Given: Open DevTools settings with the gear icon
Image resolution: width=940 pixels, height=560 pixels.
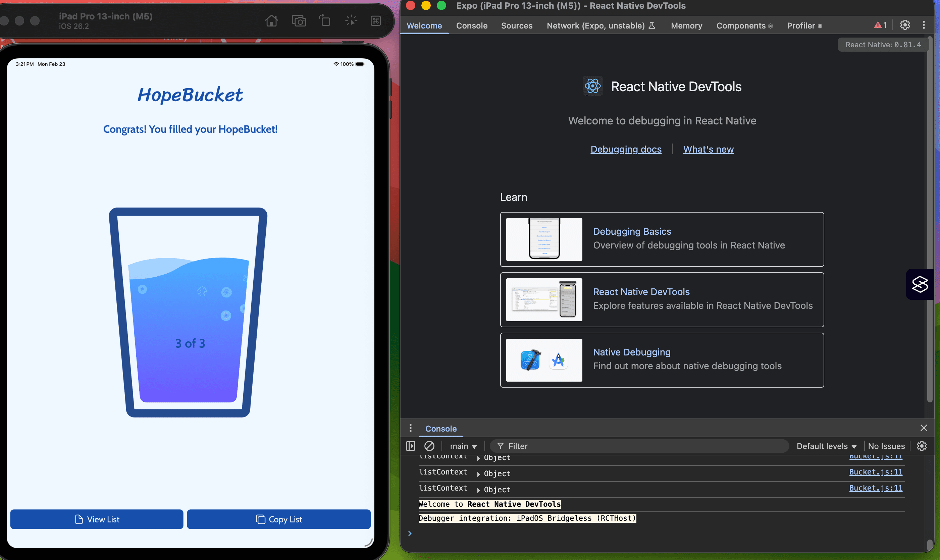Looking at the screenshot, I should pos(905,25).
